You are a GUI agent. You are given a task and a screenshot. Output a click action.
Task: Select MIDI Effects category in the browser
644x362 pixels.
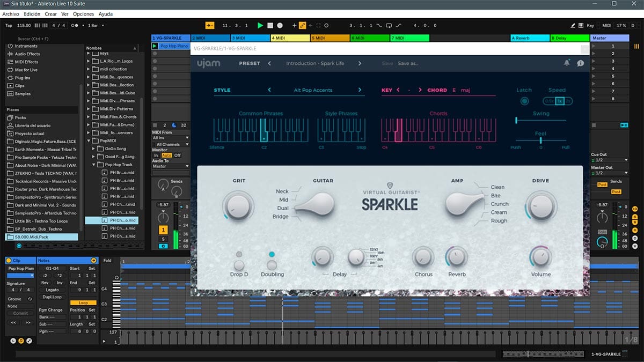pyautogui.click(x=26, y=62)
